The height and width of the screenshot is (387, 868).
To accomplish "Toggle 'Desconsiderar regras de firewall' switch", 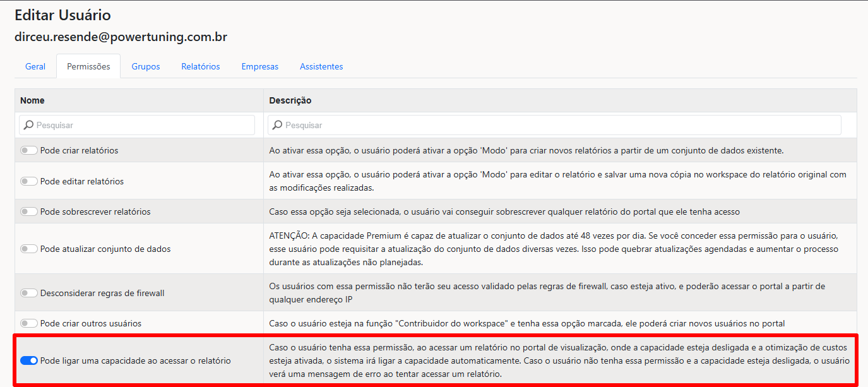I will click(29, 293).
